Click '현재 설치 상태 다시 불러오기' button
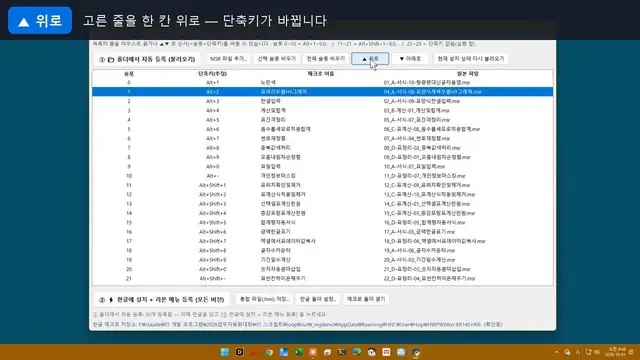 (x=471, y=59)
